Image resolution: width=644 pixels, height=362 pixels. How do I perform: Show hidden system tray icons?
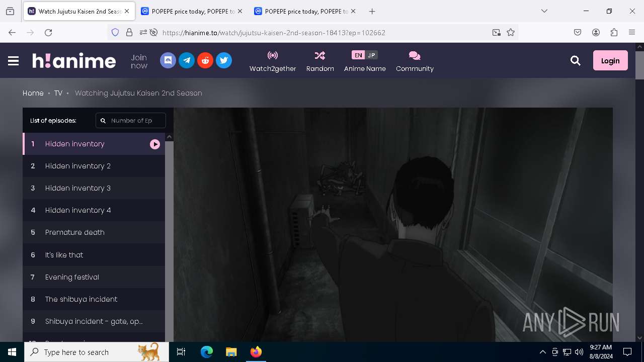point(542,352)
